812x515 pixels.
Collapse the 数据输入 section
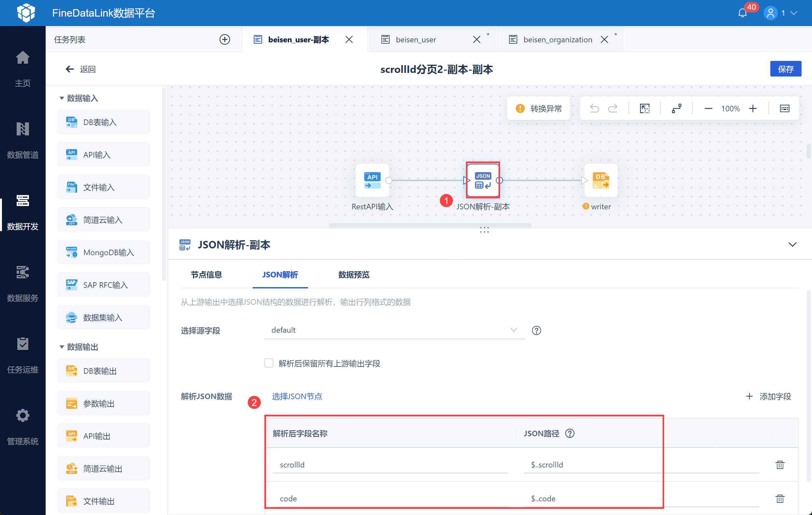[x=62, y=98]
